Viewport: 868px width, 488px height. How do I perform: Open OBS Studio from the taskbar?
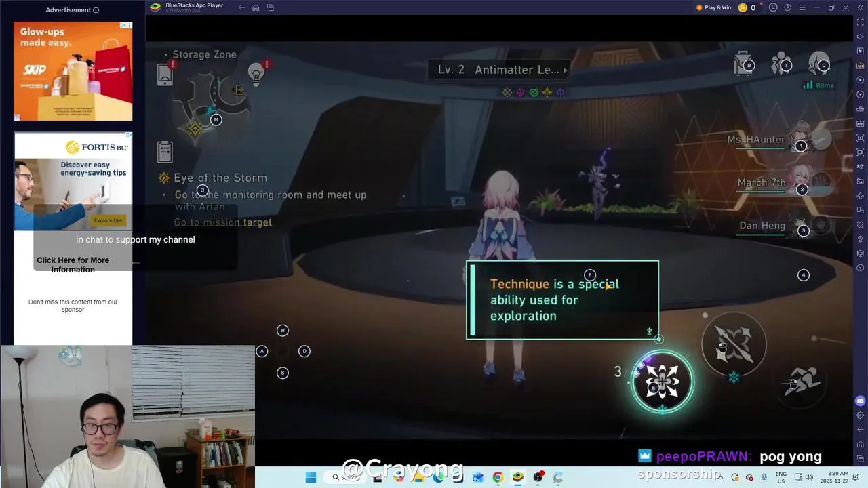(538, 477)
